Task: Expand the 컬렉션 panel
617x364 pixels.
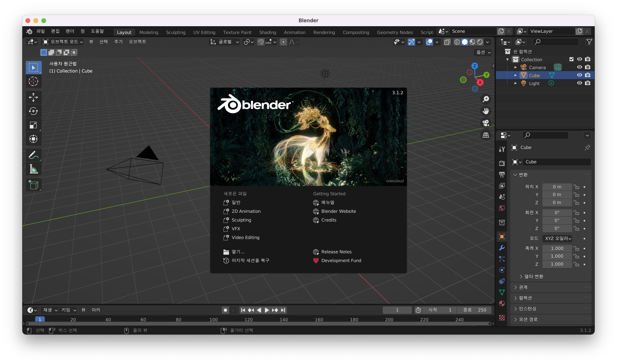Action: [551, 298]
